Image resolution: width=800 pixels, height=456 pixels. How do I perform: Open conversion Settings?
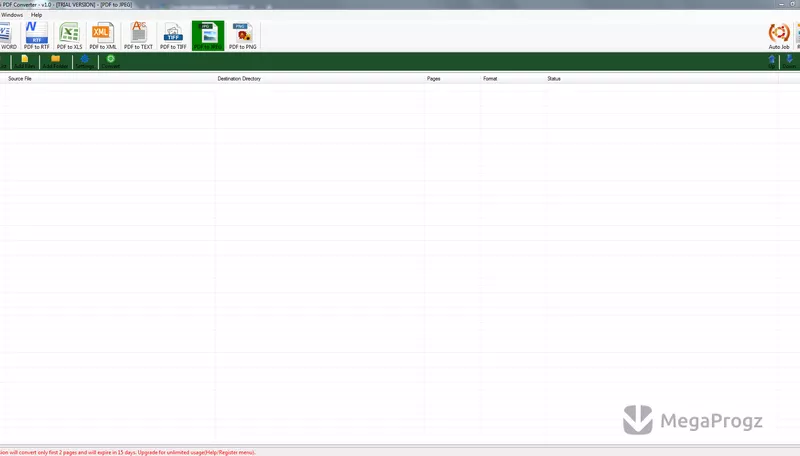(x=85, y=62)
